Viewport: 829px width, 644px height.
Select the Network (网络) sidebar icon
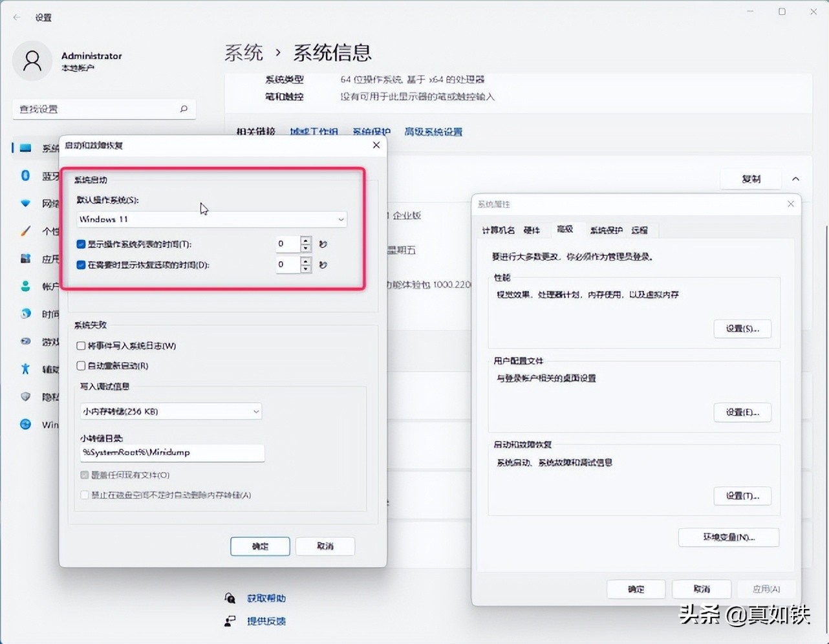25,203
